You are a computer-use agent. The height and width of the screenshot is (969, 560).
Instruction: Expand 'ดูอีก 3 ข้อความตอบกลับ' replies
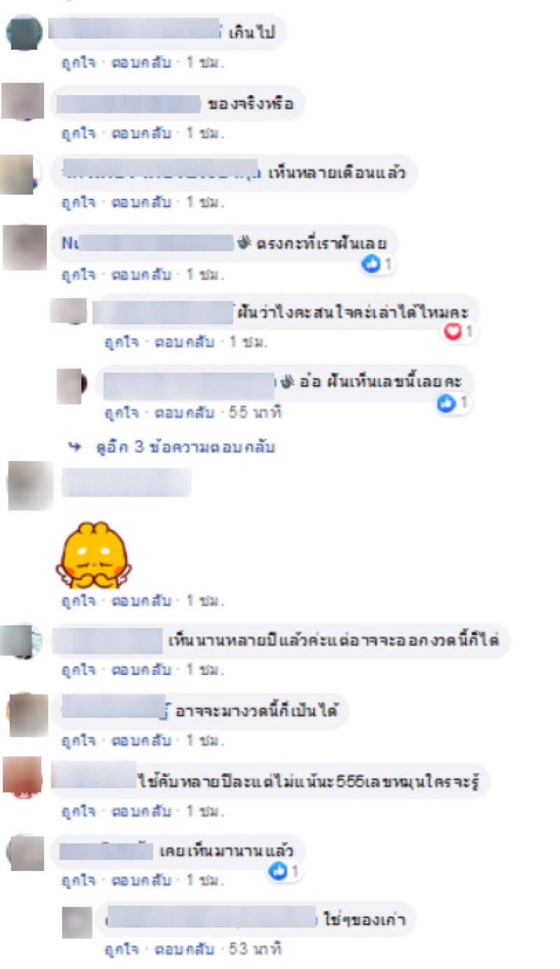coord(185,447)
